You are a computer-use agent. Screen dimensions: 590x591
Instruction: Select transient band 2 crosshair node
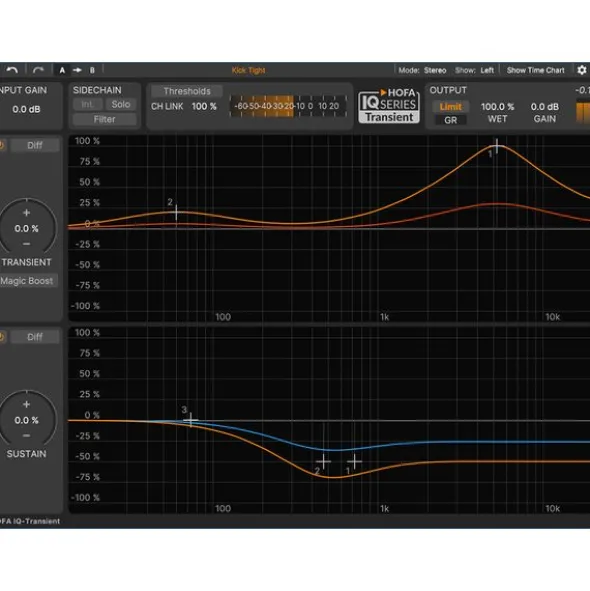(x=176, y=213)
